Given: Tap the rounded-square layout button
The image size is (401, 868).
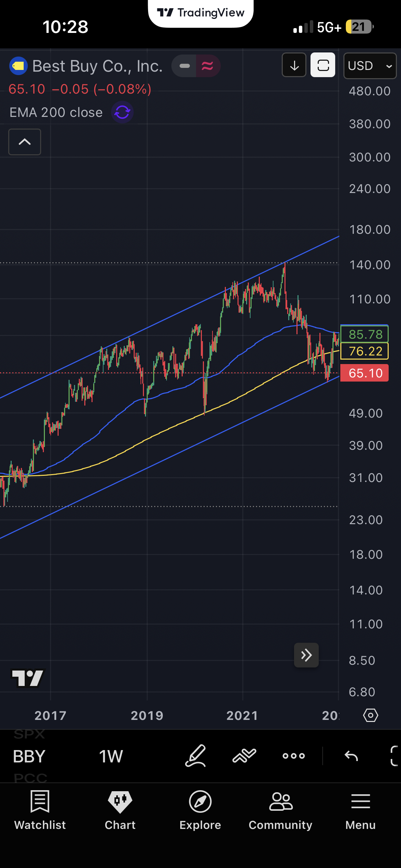Looking at the screenshot, I should coord(323,65).
